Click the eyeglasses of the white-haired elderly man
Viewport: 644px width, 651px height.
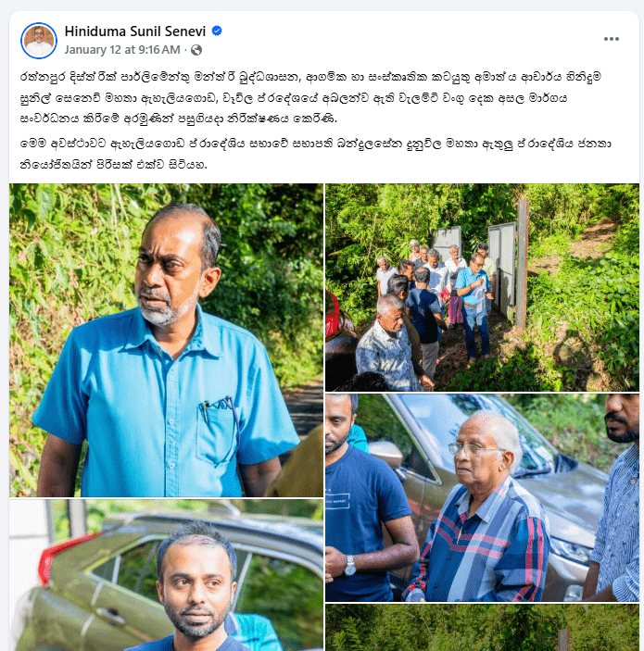pos(472,448)
